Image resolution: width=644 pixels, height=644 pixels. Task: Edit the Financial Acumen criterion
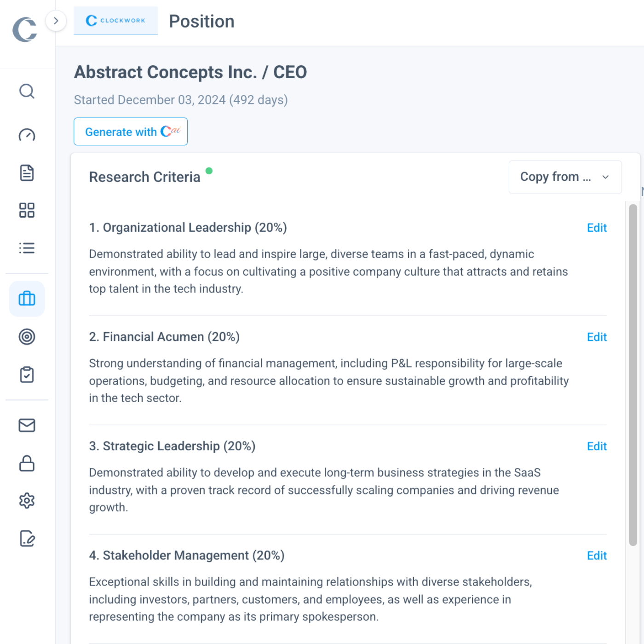pos(597,337)
